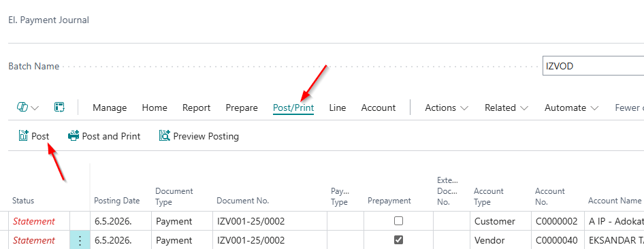644x249 pixels.
Task: Expand the Related dropdown menu
Action: [x=506, y=108]
